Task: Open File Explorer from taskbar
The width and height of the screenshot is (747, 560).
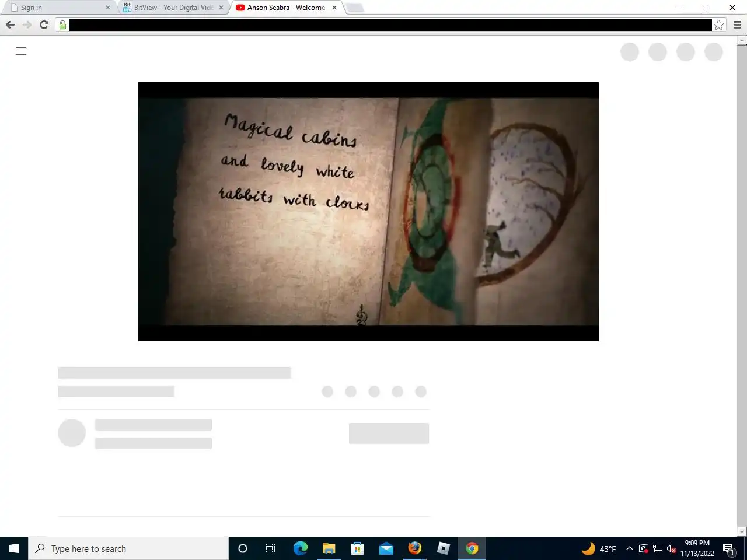Action: coord(329,548)
